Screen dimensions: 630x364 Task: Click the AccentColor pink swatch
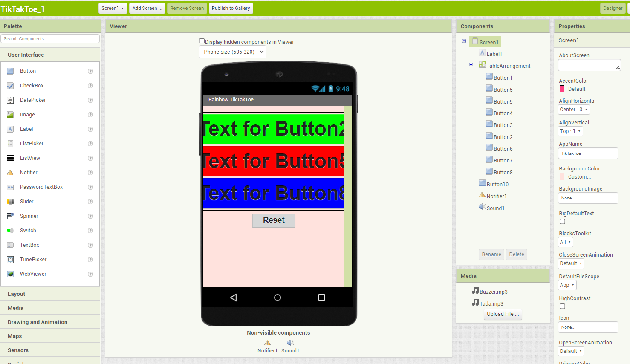(562, 89)
